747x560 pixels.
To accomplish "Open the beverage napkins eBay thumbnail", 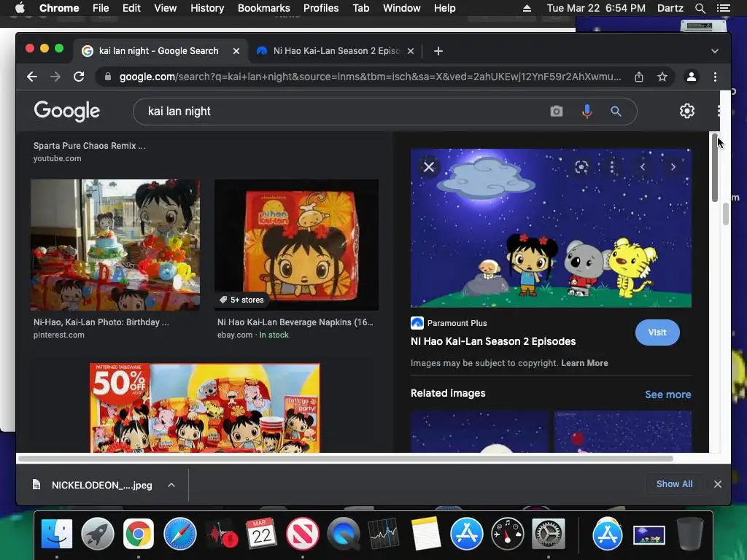I will pyautogui.click(x=296, y=245).
